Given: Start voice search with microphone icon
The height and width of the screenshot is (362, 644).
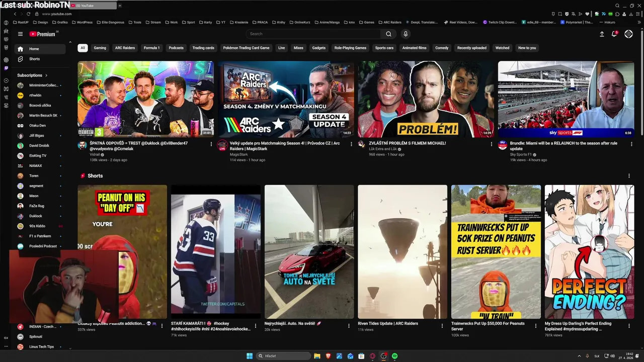Looking at the screenshot, I should coord(406,34).
